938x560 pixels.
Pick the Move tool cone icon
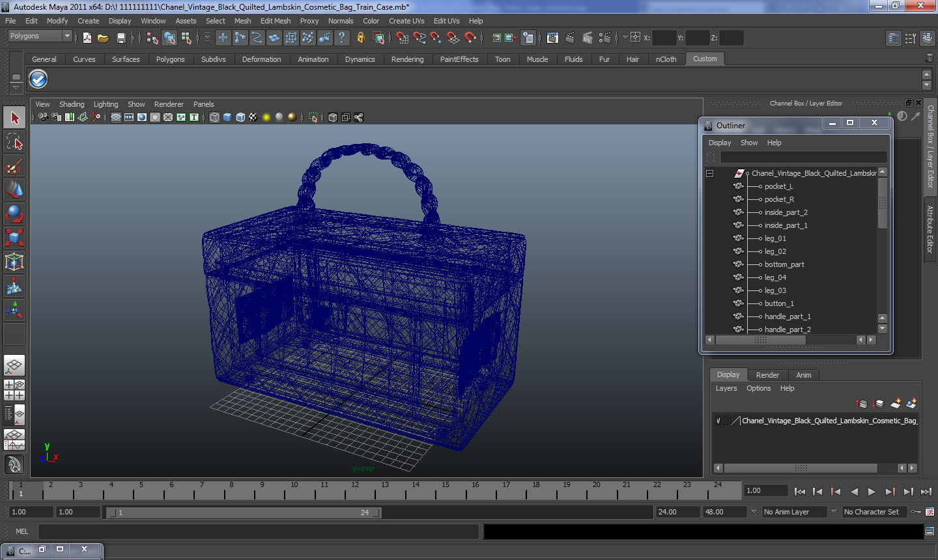coord(14,189)
